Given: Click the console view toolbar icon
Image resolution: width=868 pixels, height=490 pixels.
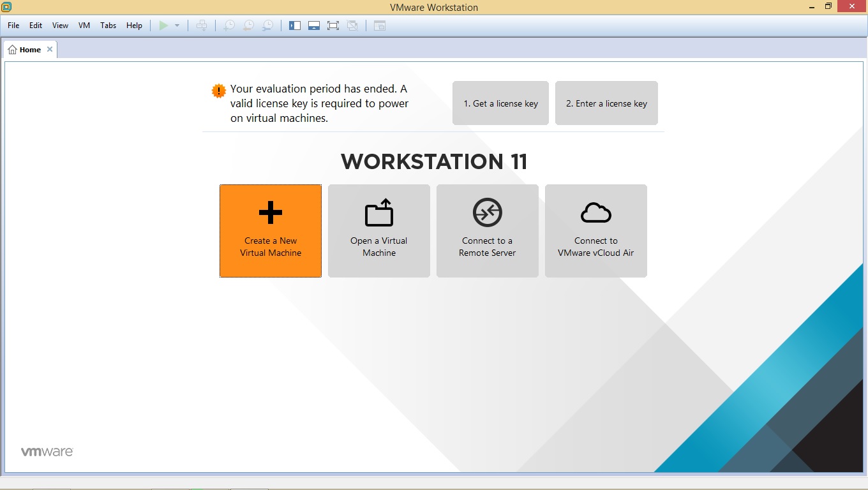Looking at the screenshot, I should pos(380,26).
